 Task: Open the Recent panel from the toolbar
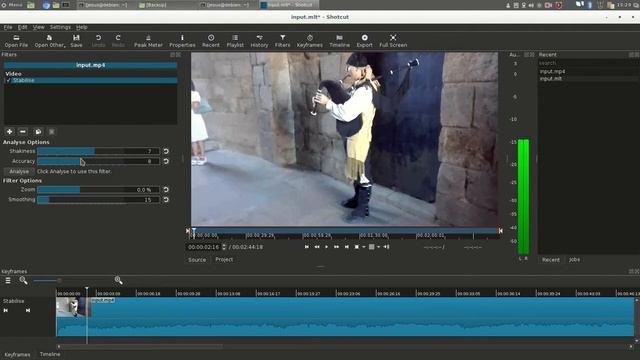[211, 41]
